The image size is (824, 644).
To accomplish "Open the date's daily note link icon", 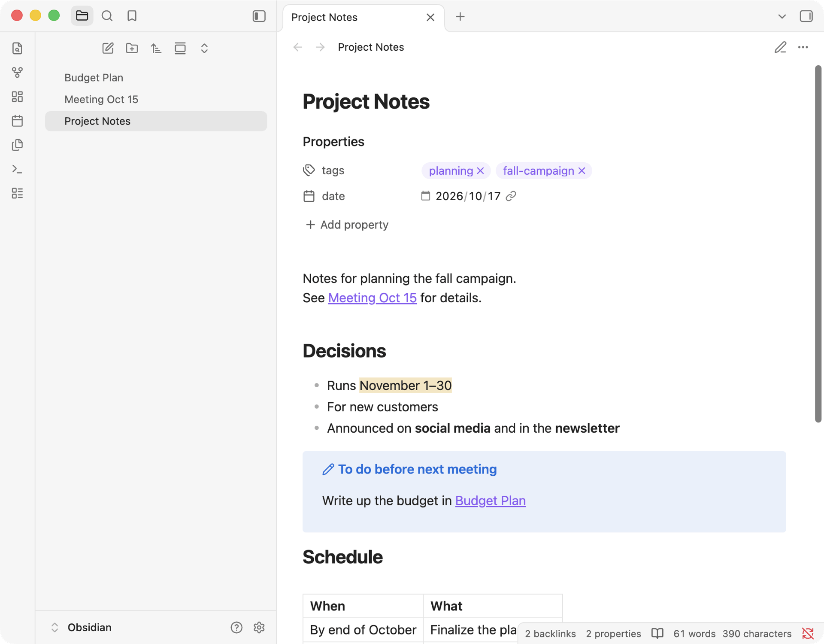I will point(511,196).
